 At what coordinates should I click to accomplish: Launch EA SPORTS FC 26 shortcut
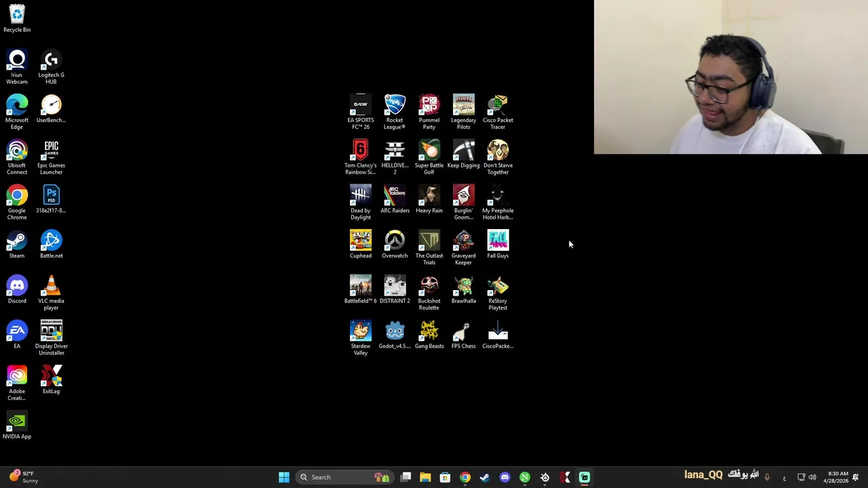[360, 112]
